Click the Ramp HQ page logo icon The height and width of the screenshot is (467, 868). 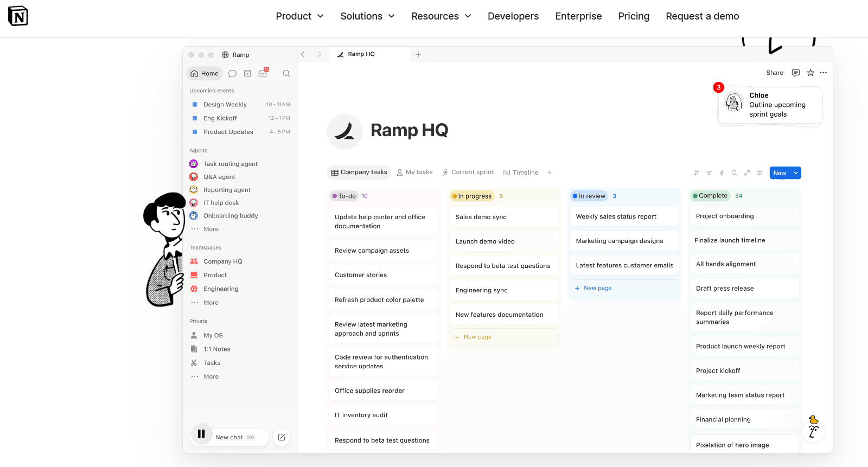coord(344,131)
